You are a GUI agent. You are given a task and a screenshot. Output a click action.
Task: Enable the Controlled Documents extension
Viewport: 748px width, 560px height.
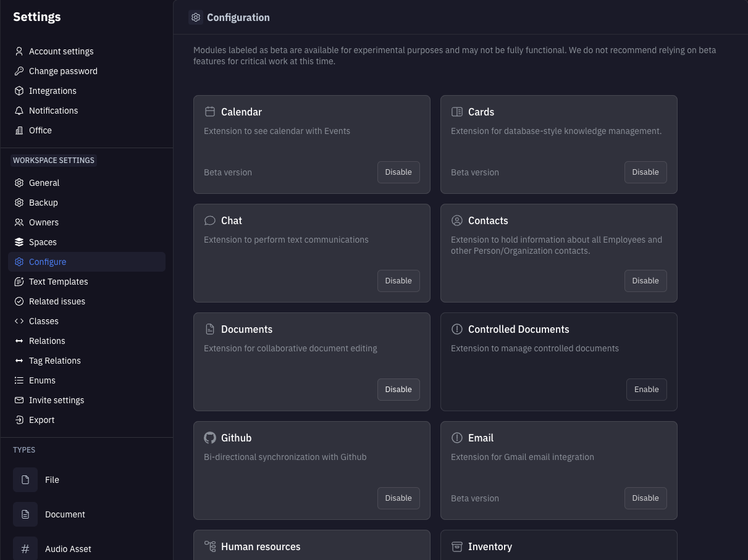pos(646,389)
